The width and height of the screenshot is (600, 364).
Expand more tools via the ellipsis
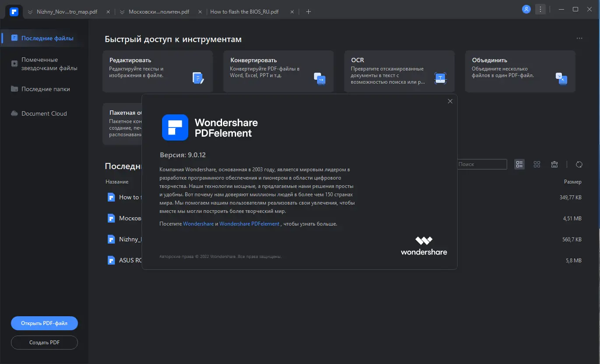(x=579, y=38)
